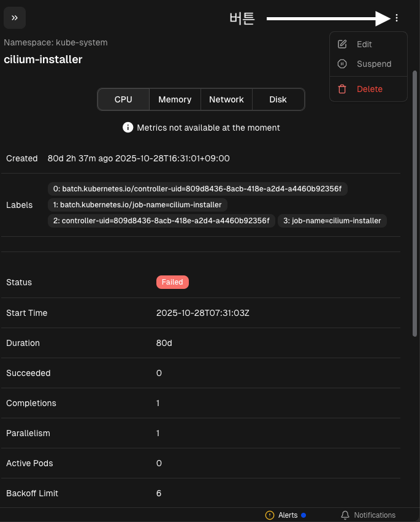
Task: Choose Delete from the context menu
Action: (x=369, y=89)
